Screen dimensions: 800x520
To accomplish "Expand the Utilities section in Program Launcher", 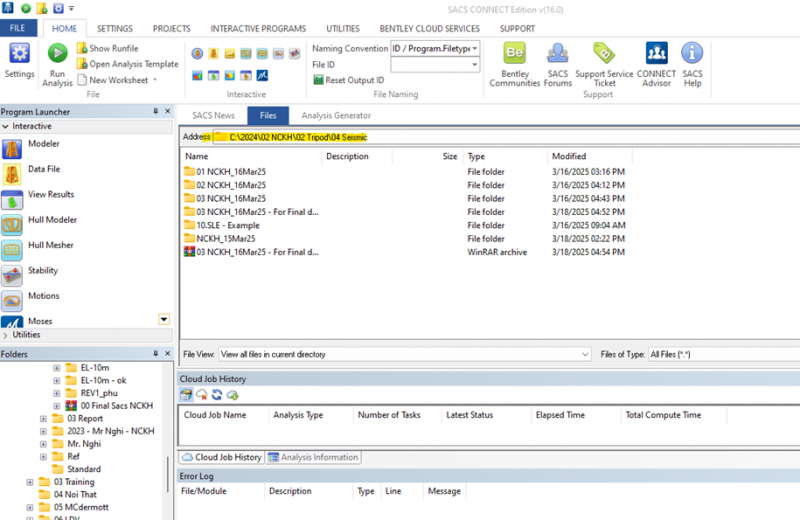I will tap(5, 335).
